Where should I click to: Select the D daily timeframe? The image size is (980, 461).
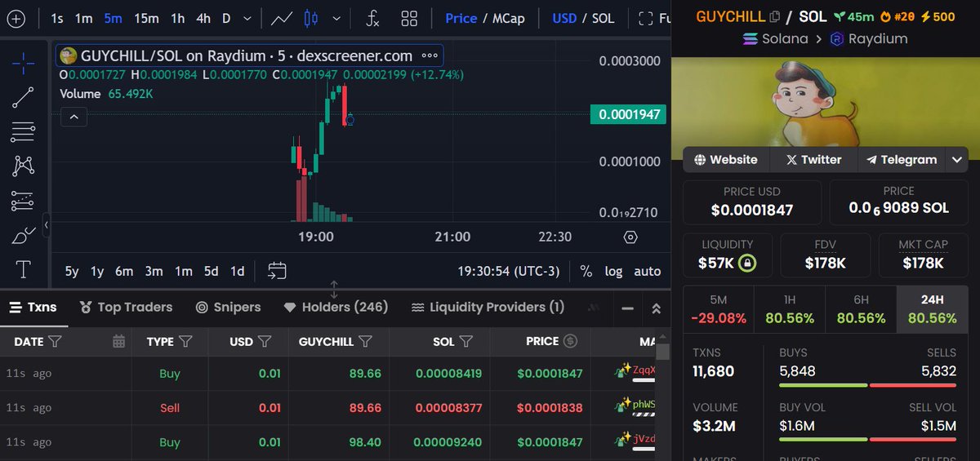[x=226, y=18]
